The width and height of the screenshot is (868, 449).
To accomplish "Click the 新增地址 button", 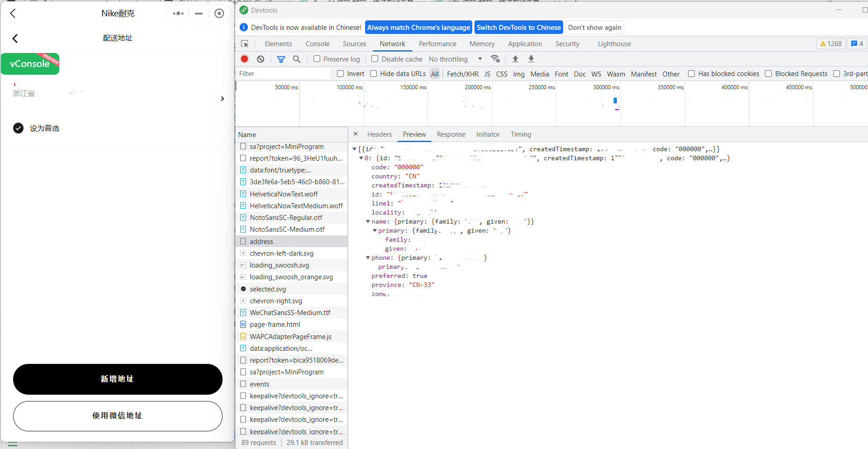I will point(118,379).
